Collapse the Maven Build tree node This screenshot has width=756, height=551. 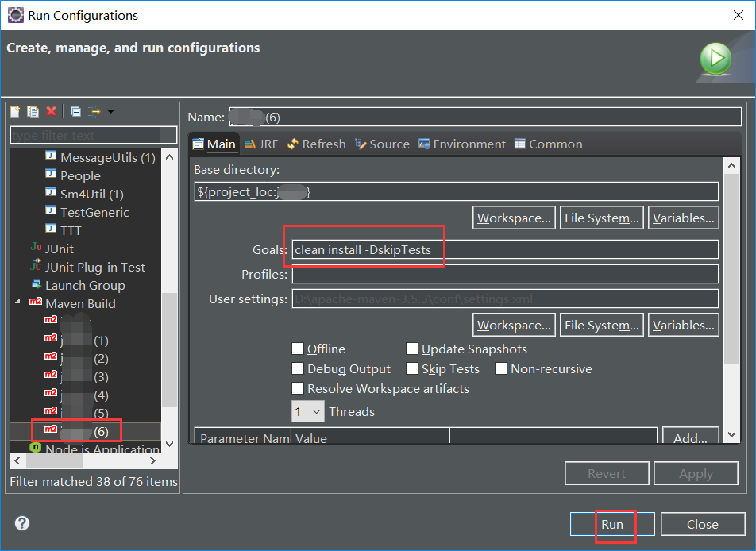coord(17,302)
